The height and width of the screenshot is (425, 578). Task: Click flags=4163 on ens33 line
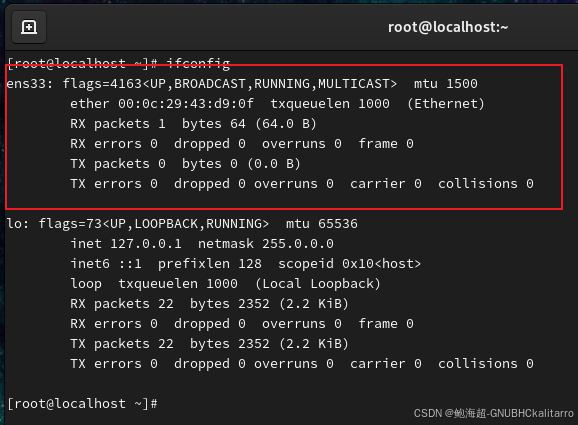(102, 84)
